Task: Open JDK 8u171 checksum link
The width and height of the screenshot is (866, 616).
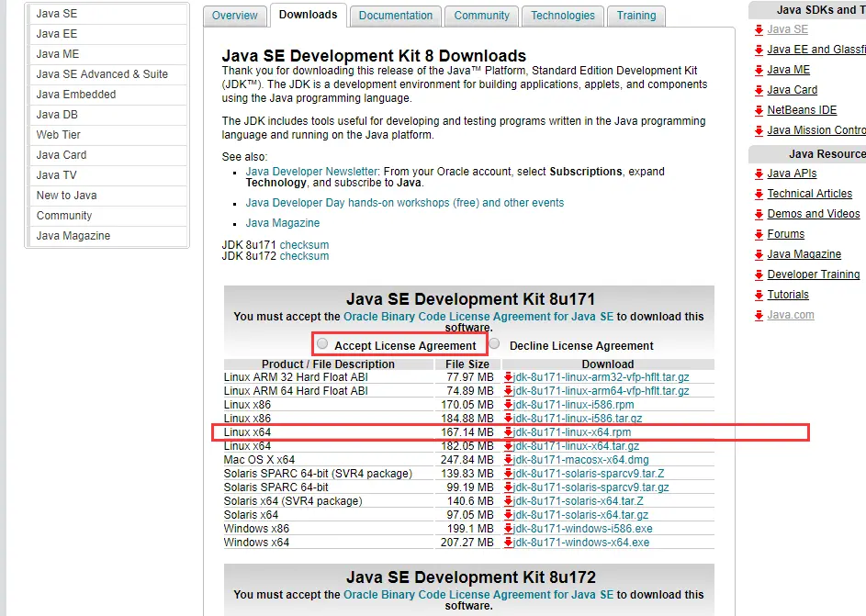Action: point(304,244)
